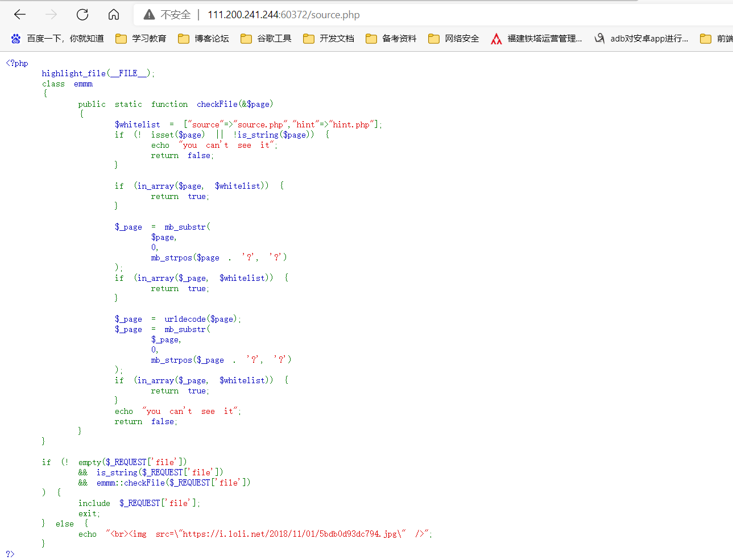Click the 'include $_REQUEST['file'];' line

point(139,503)
